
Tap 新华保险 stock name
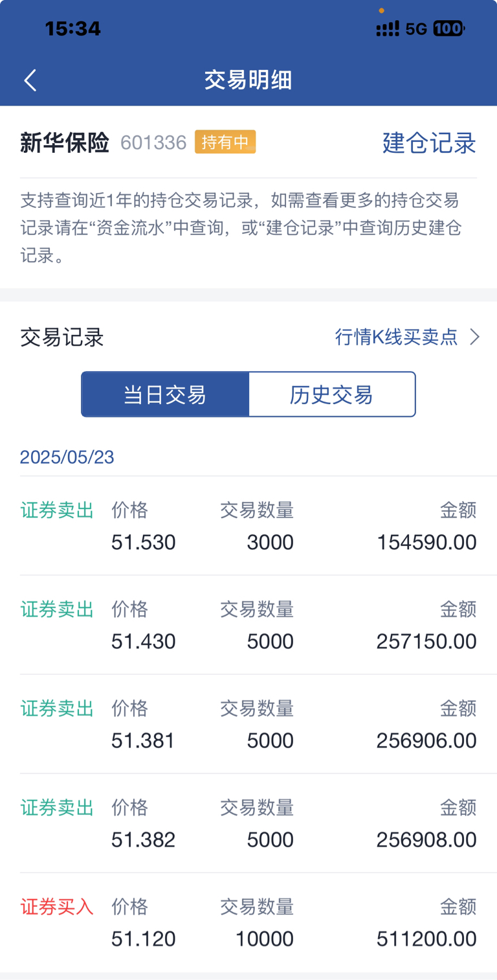tap(65, 142)
